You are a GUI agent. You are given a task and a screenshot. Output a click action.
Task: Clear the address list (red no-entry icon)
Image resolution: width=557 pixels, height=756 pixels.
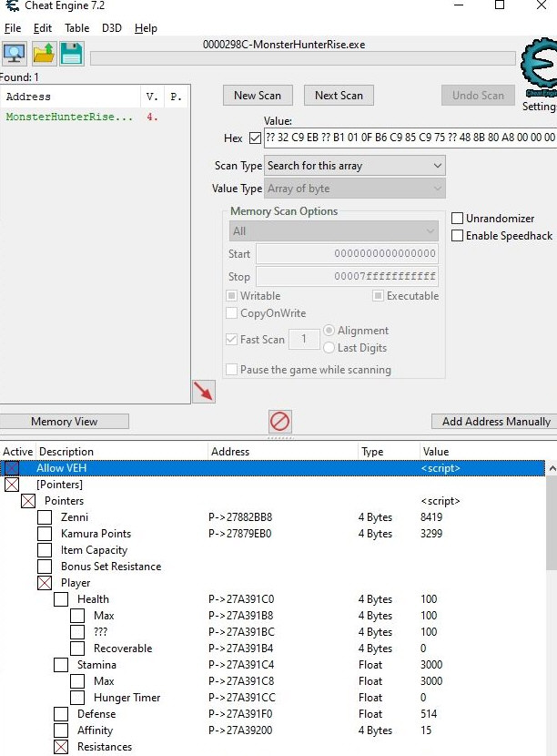[280, 421]
